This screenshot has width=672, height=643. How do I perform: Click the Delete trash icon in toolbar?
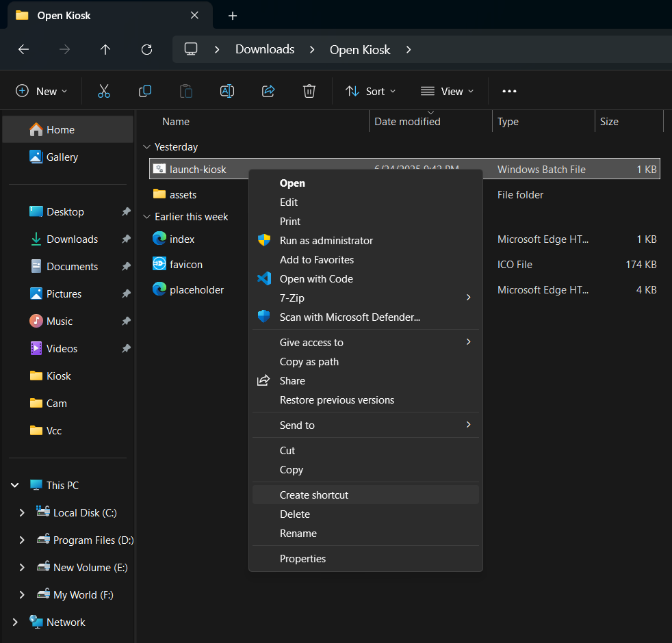(x=309, y=91)
